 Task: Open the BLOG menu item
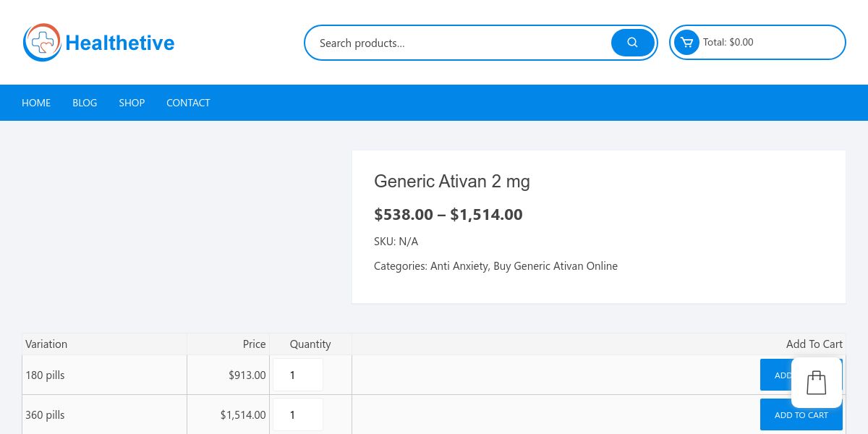point(85,103)
